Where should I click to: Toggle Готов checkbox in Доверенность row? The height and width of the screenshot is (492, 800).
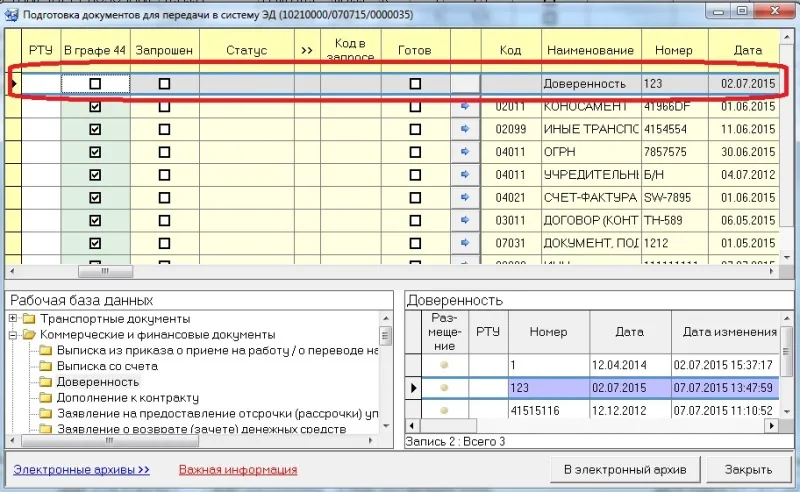[415, 84]
